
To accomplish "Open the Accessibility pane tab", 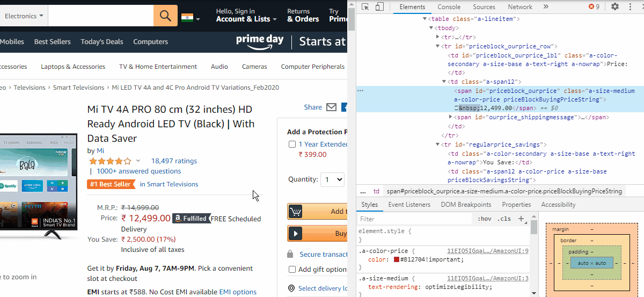I will pos(558,205).
